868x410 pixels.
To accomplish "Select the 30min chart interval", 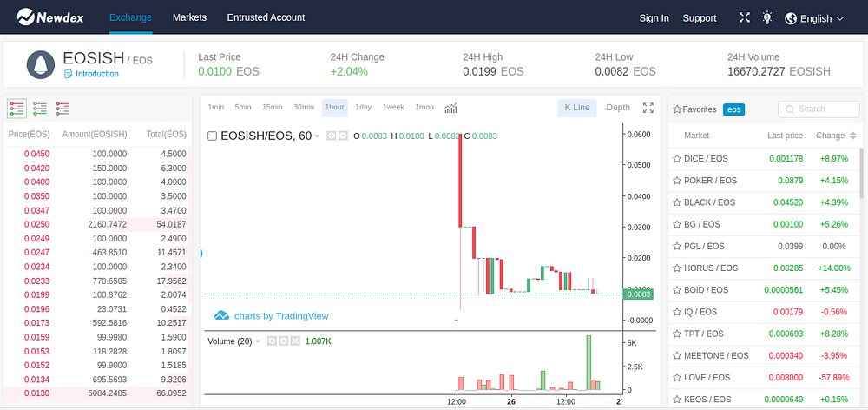I will (304, 107).
